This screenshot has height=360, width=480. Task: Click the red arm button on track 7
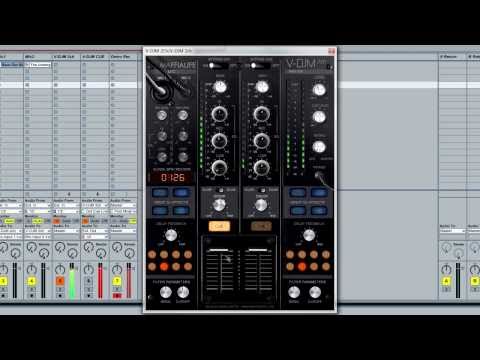(117, 296)
